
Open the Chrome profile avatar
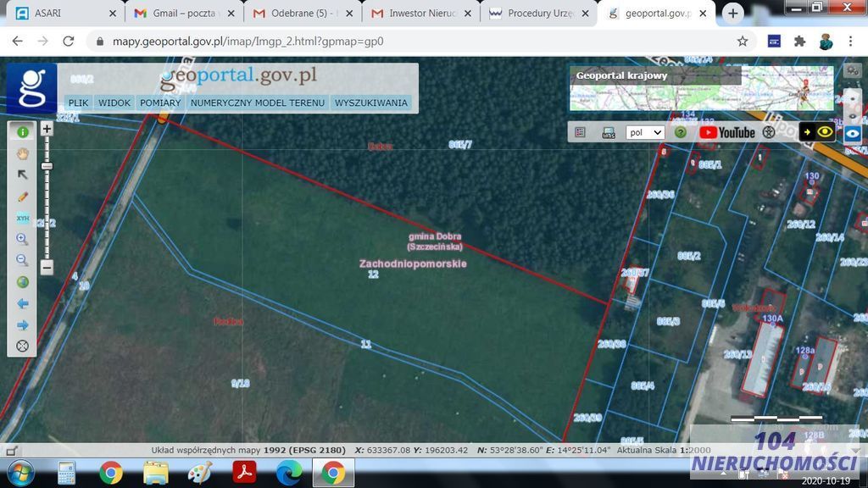826,41
